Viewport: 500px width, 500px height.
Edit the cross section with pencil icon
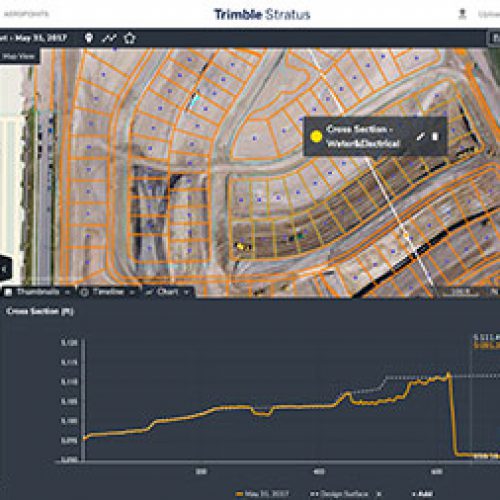(x=421, y=136)
